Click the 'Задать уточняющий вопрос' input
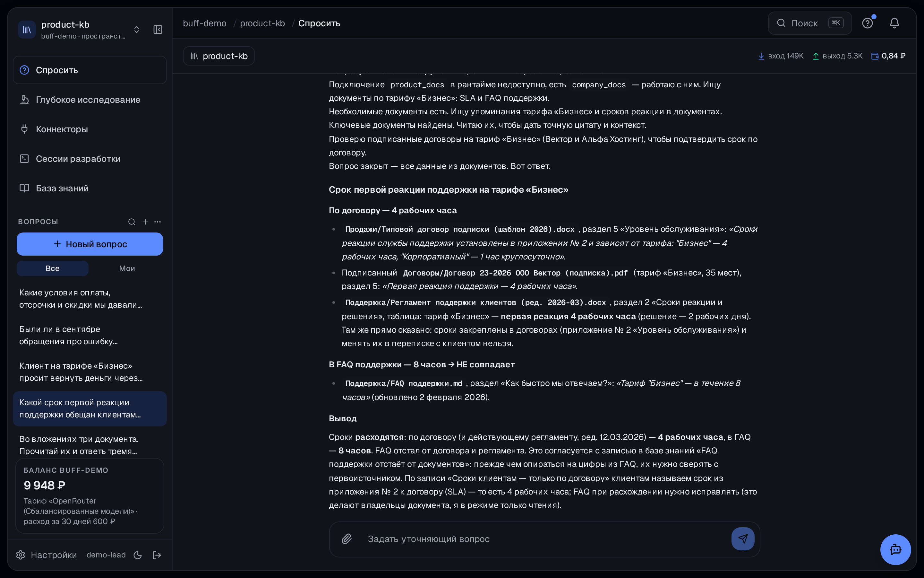Viewport: 924px width, 578px height. point(544,539)
